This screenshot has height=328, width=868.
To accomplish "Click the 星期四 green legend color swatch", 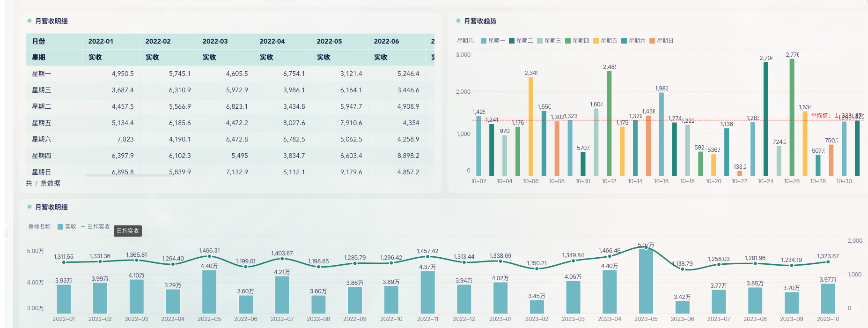I will pyautogui.click(x=568, y=41).
